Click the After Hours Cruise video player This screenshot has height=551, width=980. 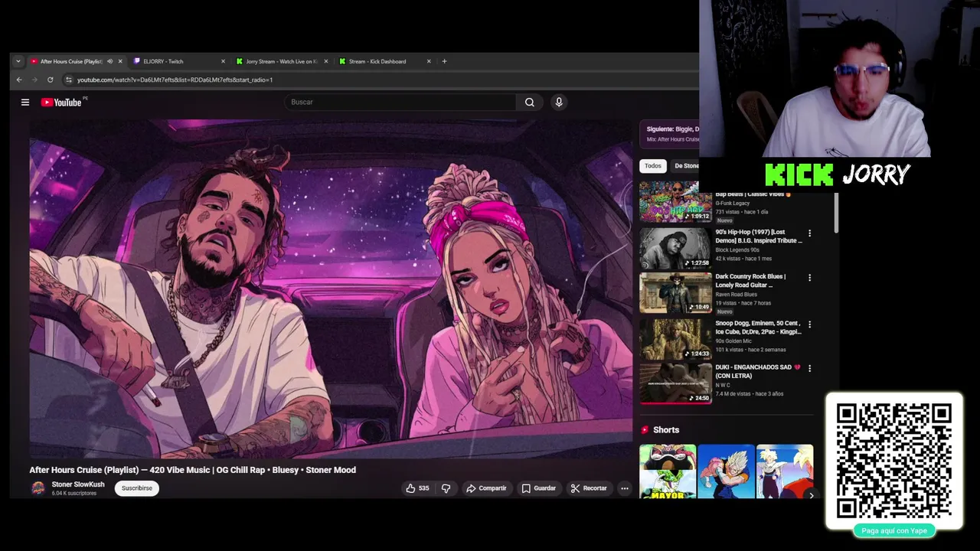tap(331, 289)
